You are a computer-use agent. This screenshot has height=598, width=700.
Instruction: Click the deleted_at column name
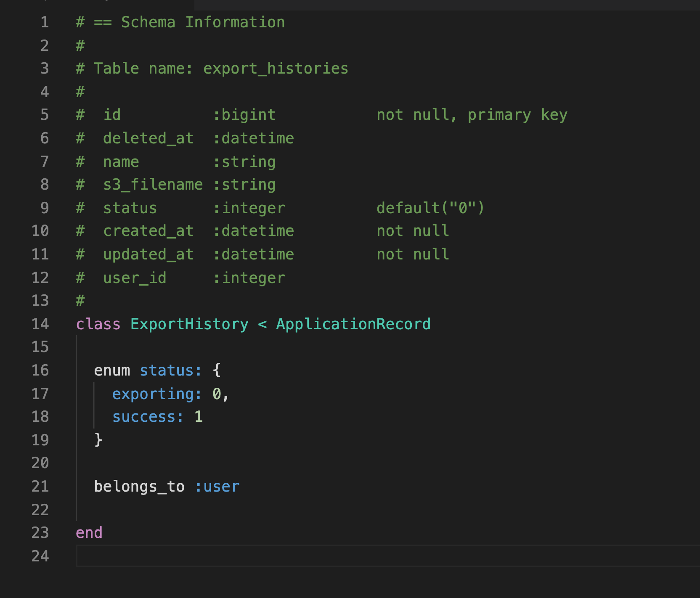pos(148,138)
